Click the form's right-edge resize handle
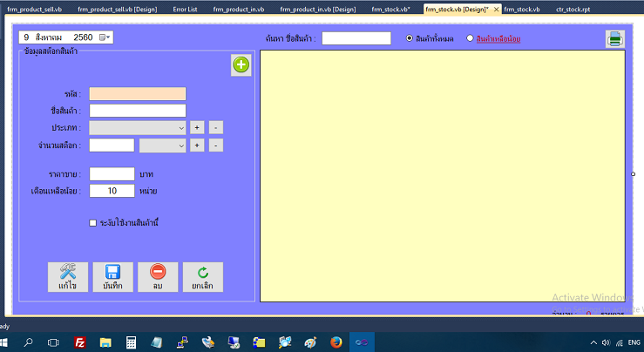644x352 pixels. point(633,174)
